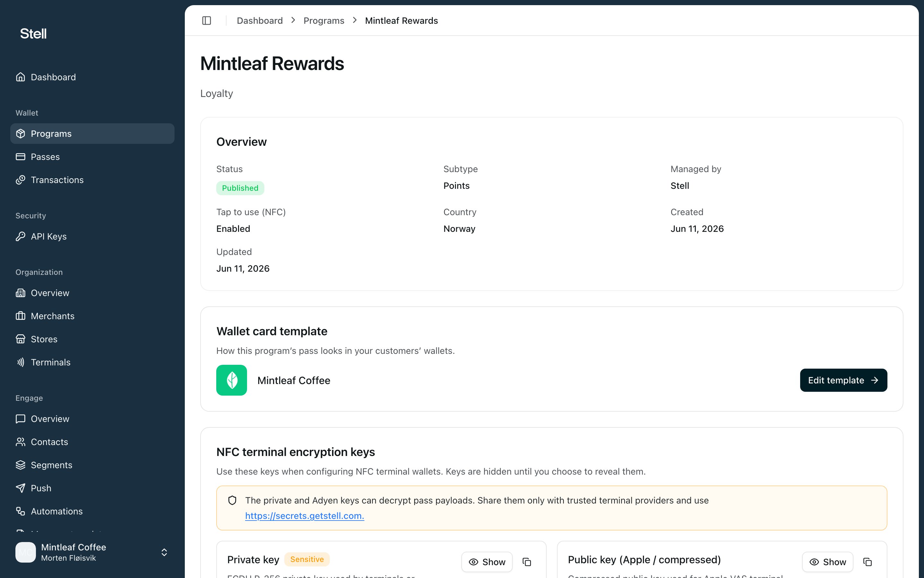Open Terminals in the sidebar
This screenshot has width=924, height=578.
pyautogui.click(x=92, y=363)
